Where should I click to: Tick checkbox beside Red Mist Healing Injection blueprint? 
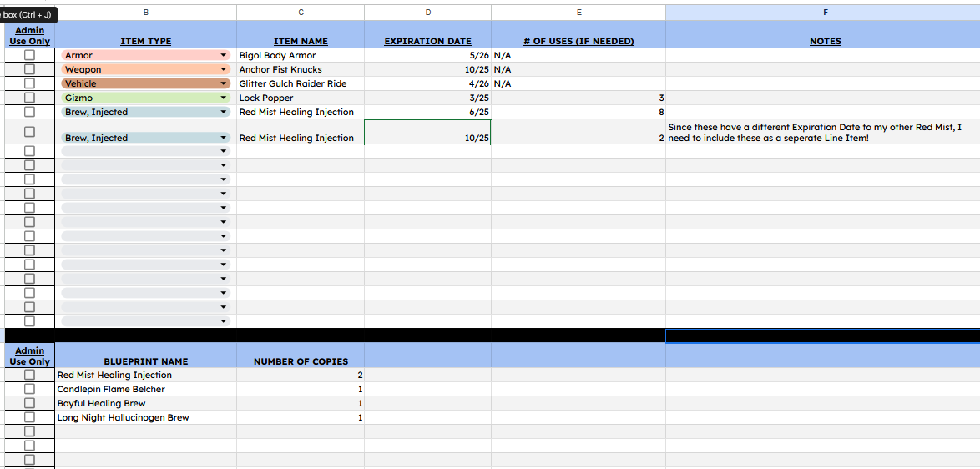coord(29,375)
